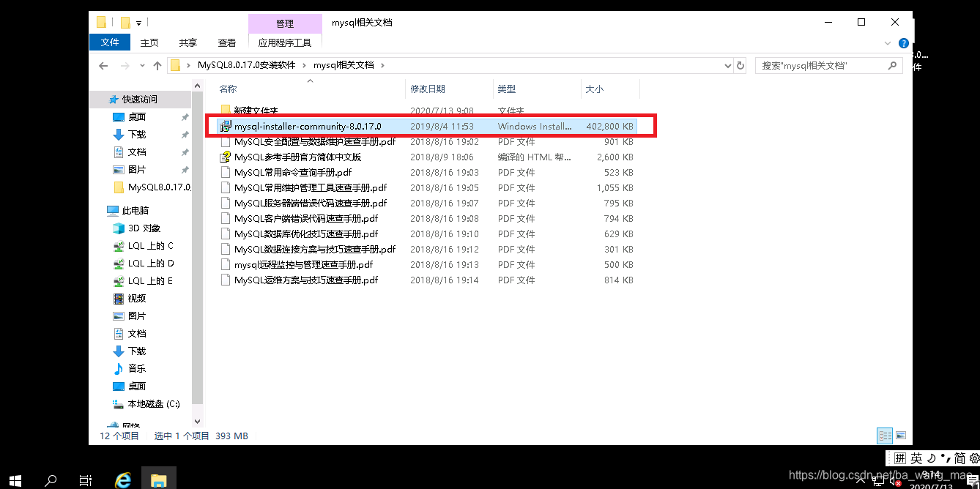Sort by the 名称 column header

coord(228,89)
